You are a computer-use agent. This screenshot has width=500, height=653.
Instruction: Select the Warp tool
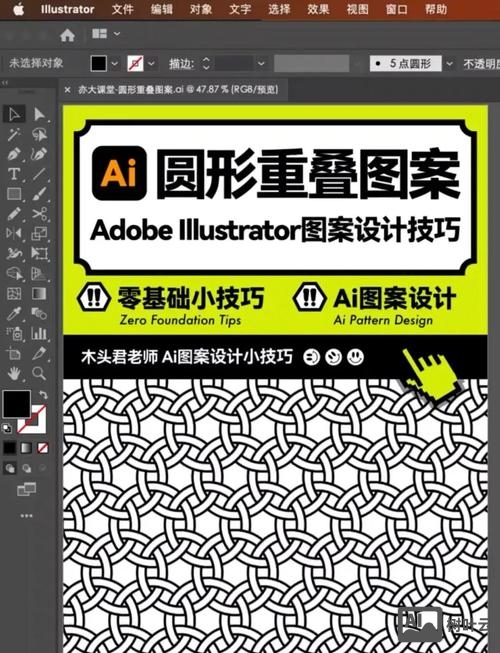click(14, 254)
